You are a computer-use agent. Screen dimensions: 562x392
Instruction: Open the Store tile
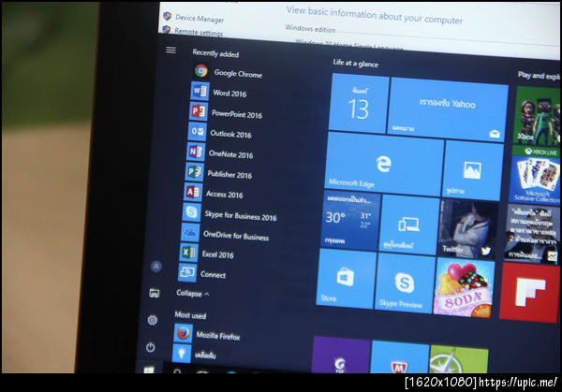tap(347, 279)
